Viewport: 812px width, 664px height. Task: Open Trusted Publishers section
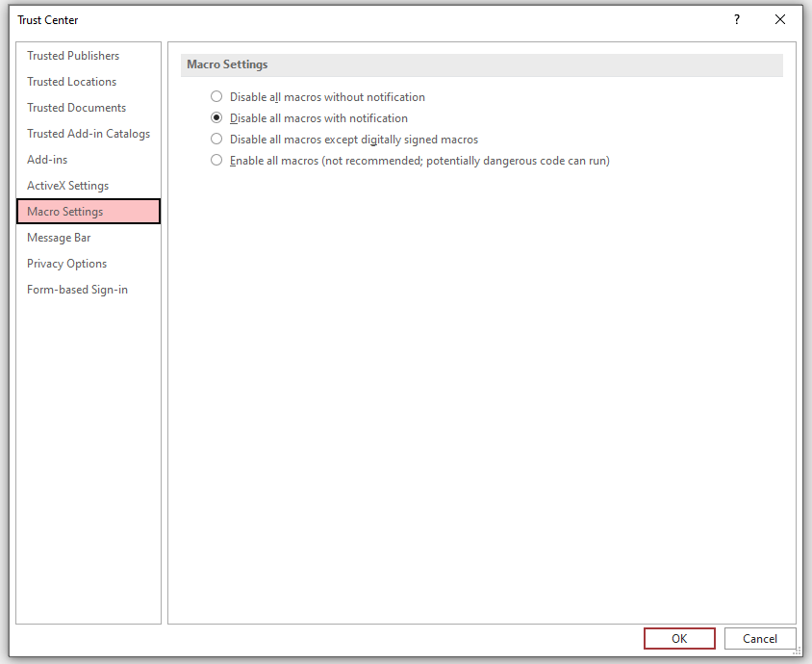click(x=89, y=56)
